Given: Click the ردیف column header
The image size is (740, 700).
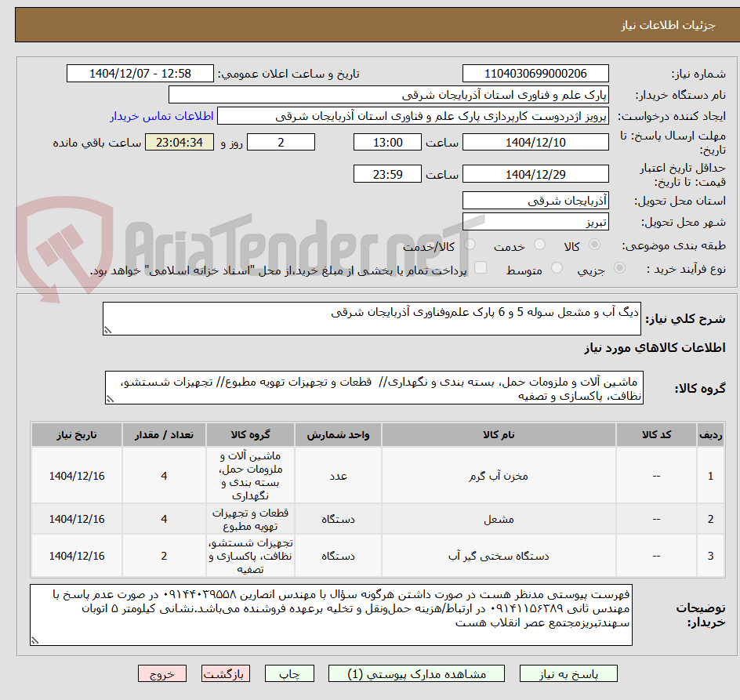Looking at the screenshot, I should (x=711, y=435).
